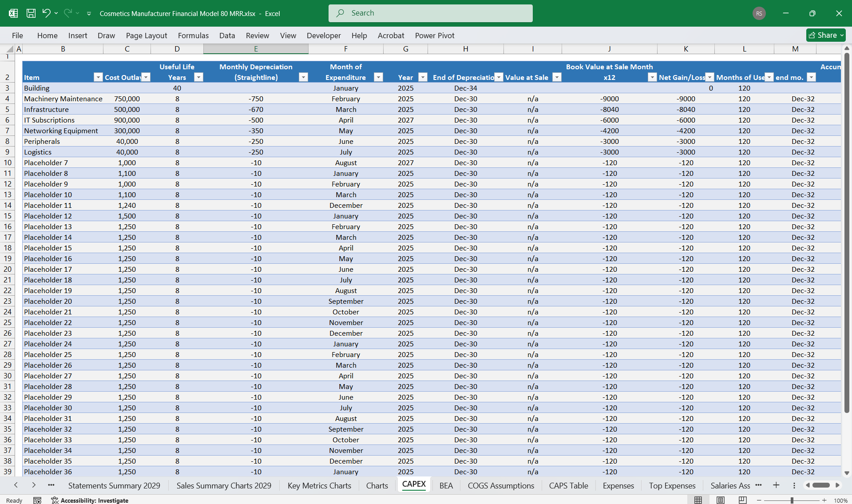Click the Share button
The image size is (852, 504).
click(825, 35)
